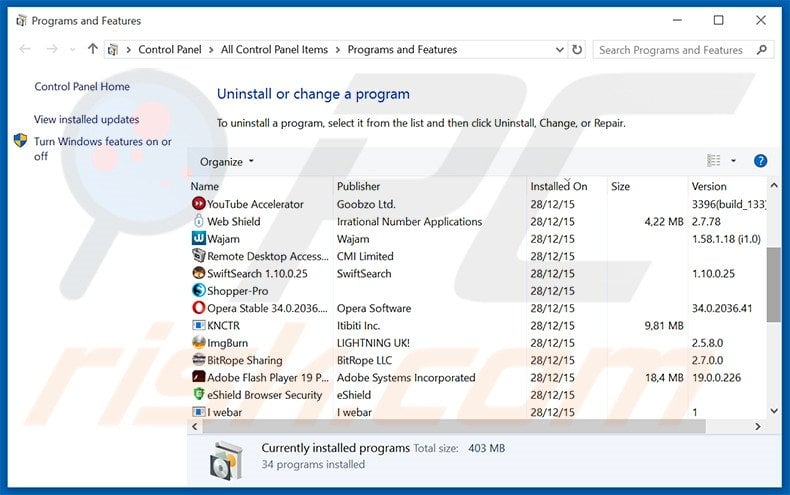790x495 pixels.
Task: Click the scroll left arrow
Action: coord(195,426)
